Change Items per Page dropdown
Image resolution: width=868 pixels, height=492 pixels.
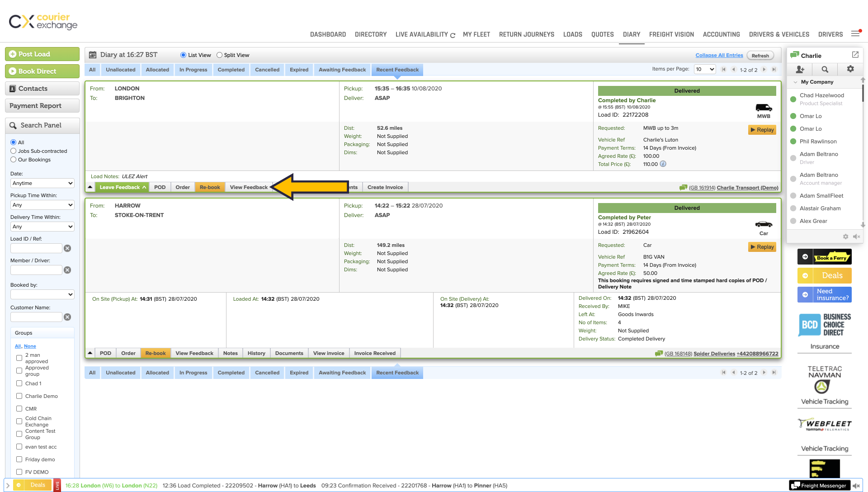705,69
